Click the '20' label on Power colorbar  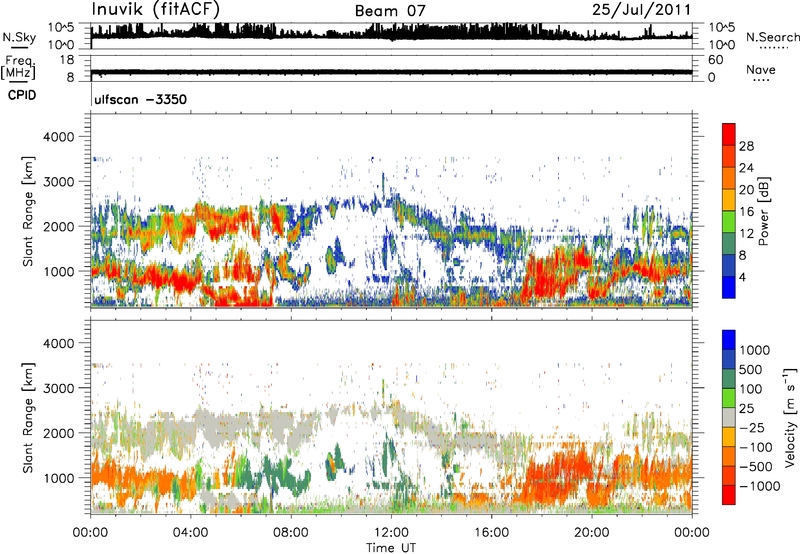pos(746,190)
